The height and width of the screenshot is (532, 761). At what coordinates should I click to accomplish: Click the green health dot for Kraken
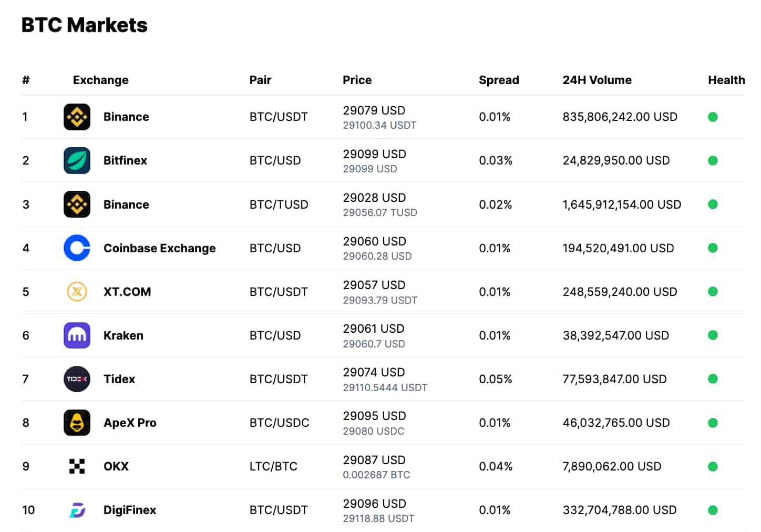(x=713, y=335)
